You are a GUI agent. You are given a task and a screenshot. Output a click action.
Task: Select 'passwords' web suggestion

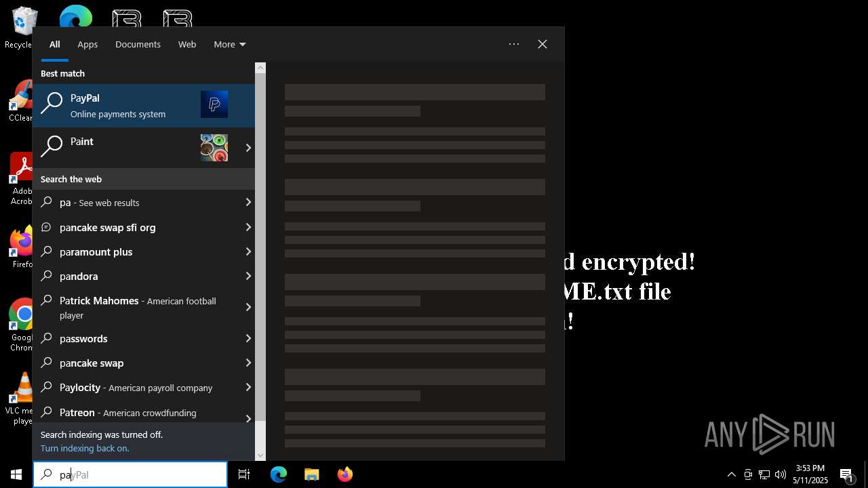(136, 338)
